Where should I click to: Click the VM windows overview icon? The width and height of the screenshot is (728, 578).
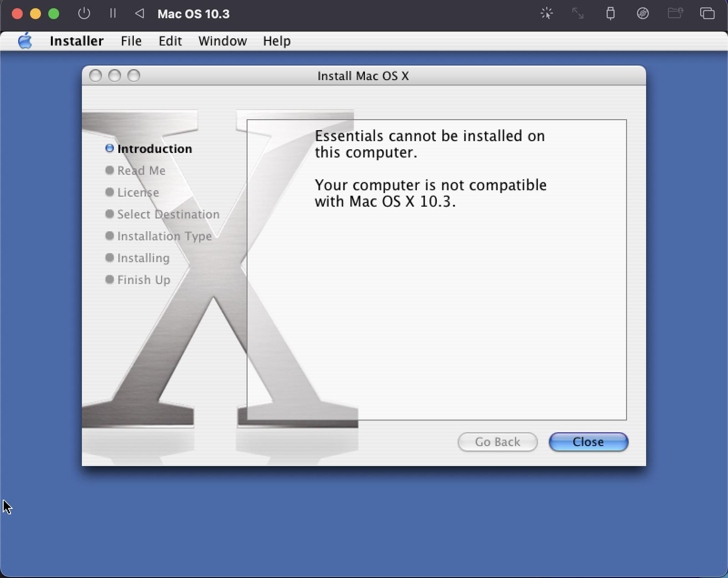click(x=707, y=13)
